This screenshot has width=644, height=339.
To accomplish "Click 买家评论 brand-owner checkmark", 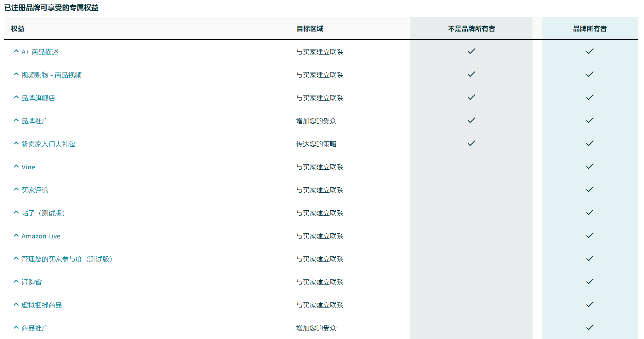I will point(590,189).
